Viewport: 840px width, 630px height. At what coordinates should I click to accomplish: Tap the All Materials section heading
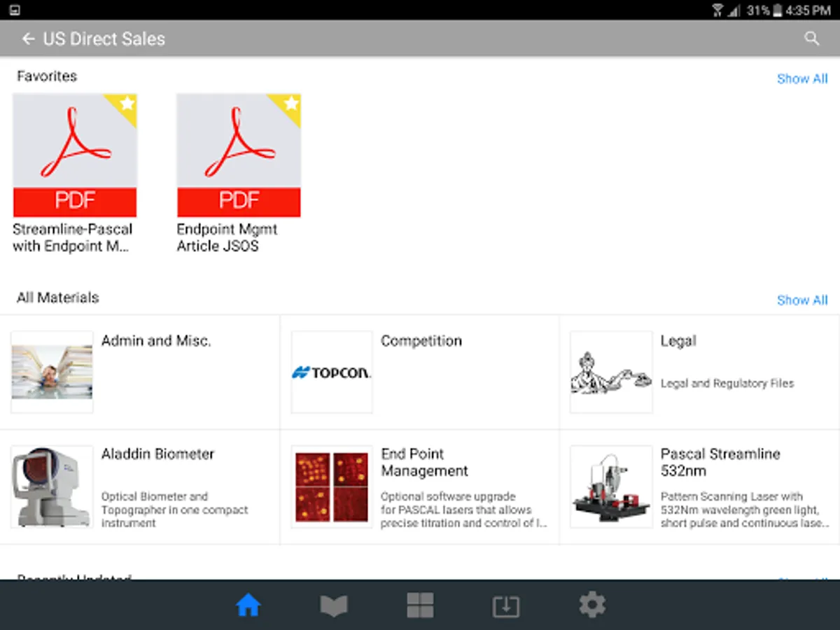[x=58, y=297]
